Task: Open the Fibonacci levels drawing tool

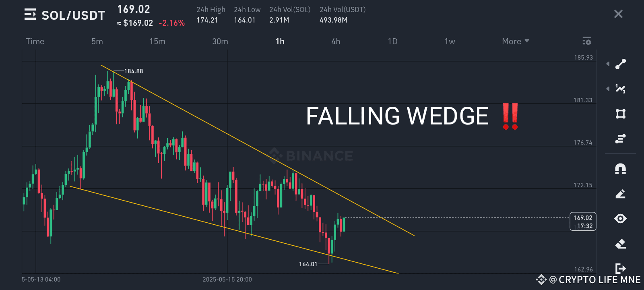Action: tap(620, 139)
